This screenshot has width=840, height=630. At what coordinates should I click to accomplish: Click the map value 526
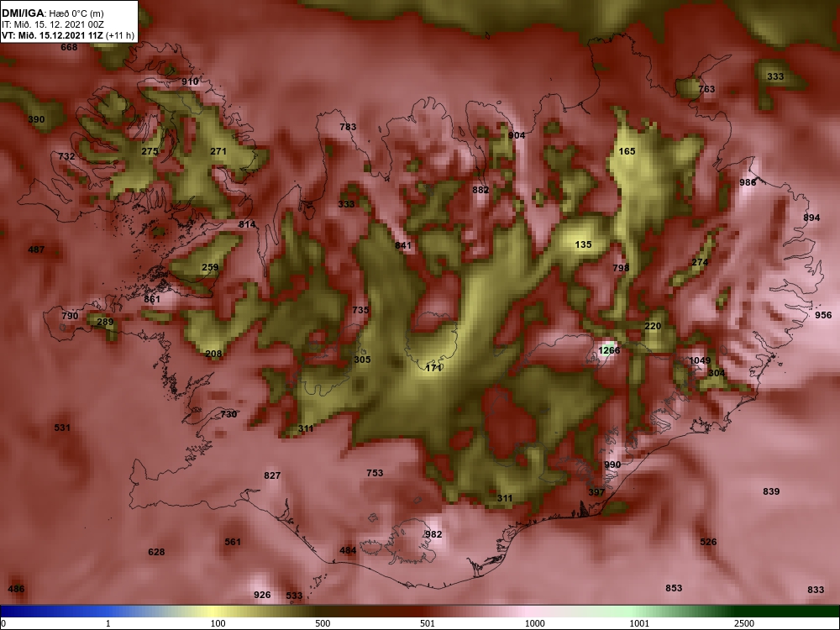pyautogui.click(x=708, y=542)
